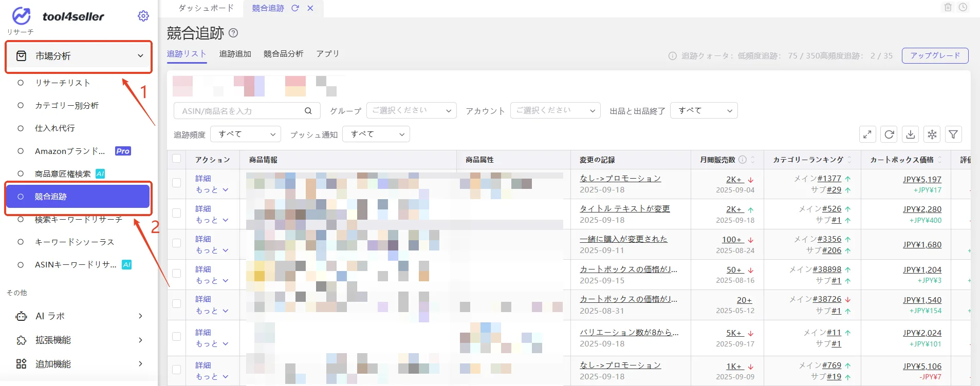Open the 追跡頻度 dropdown
The width and height of the screenshot is (980, 386).
246,134
